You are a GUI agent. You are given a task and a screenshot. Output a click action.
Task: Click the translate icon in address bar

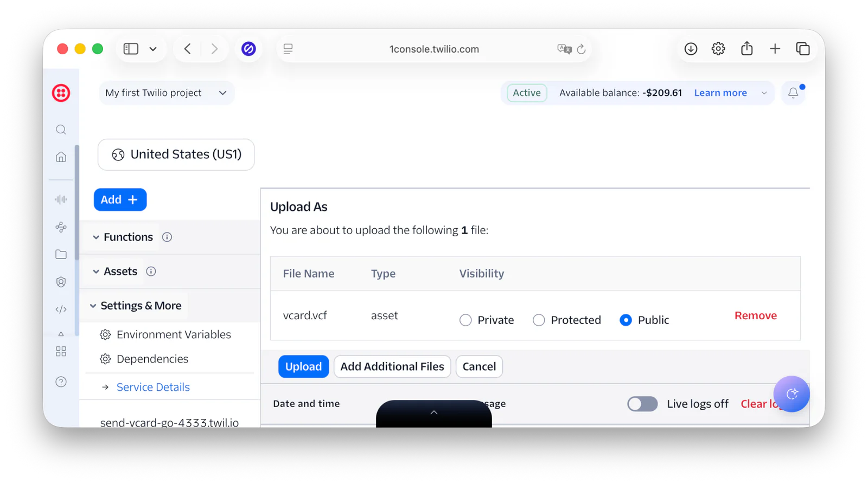tap(564, 49)
